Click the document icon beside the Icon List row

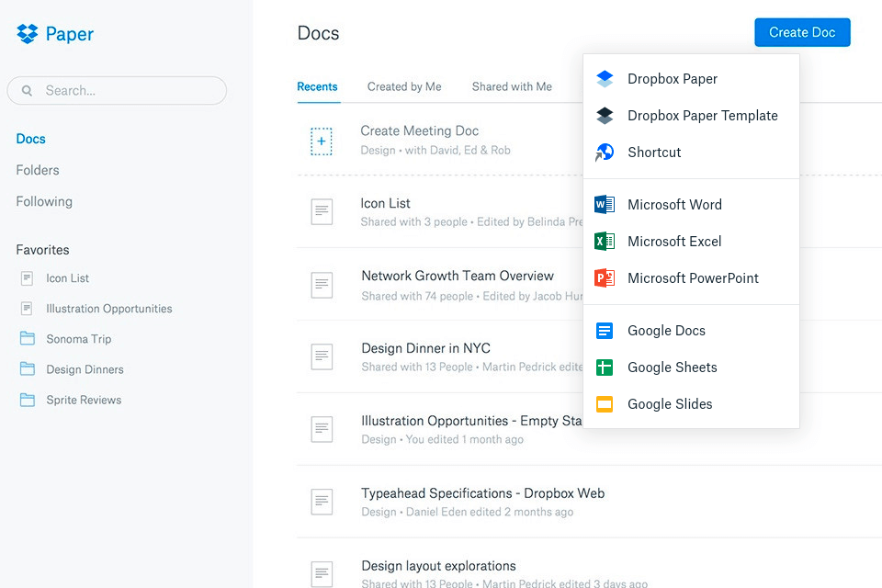coord(322,211)
